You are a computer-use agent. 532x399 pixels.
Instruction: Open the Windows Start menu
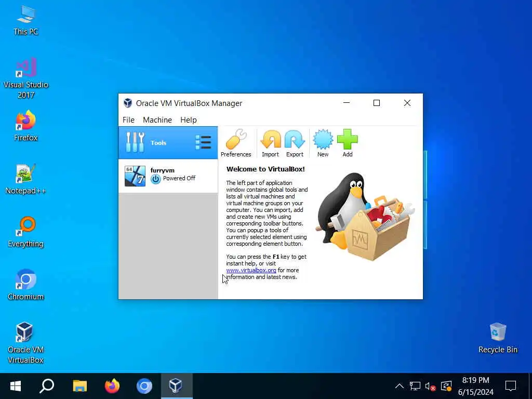(x=16, y=386)
